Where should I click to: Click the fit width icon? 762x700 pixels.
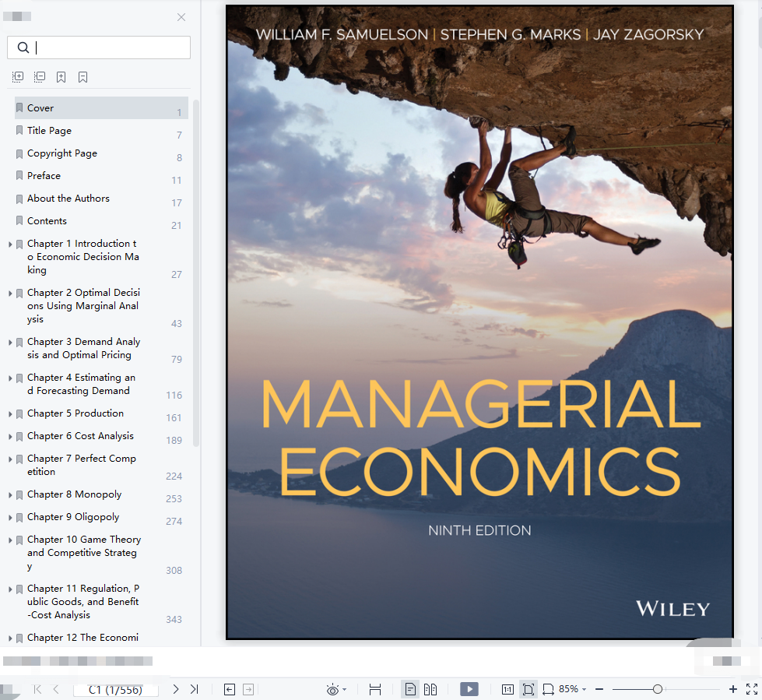tap(548, 689)
